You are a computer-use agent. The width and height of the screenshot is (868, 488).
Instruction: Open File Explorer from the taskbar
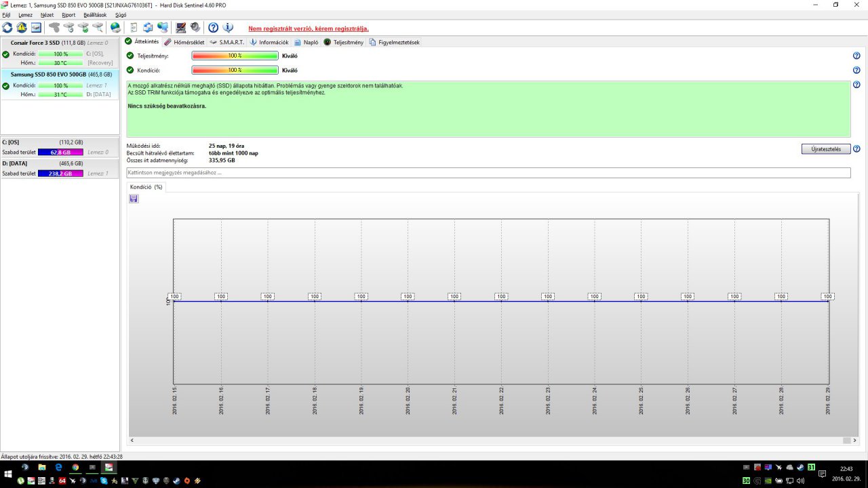point(41,468)
